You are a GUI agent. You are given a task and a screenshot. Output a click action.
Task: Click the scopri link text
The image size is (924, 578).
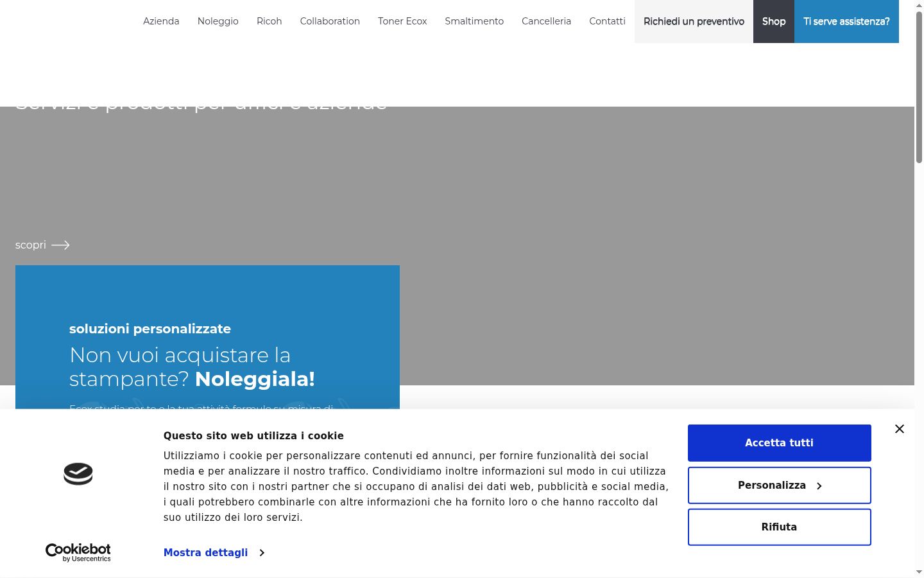pos(31,245)
